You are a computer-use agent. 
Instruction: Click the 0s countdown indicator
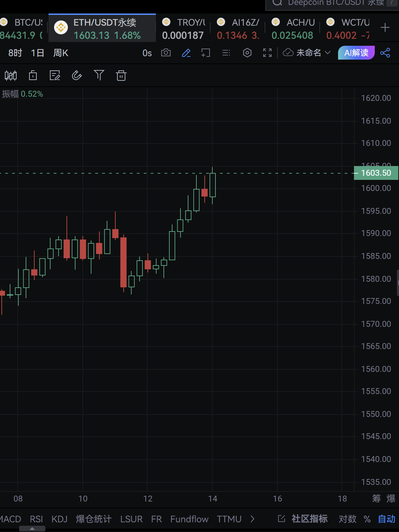(x=147, y=53)
